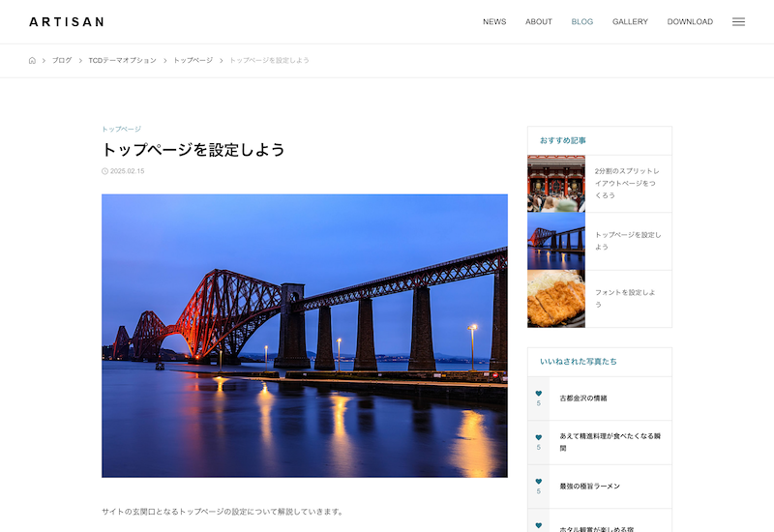Open liked photo 最強の極旨ラーメン
This screenshot has height=532, width=774.
[589, 487]
